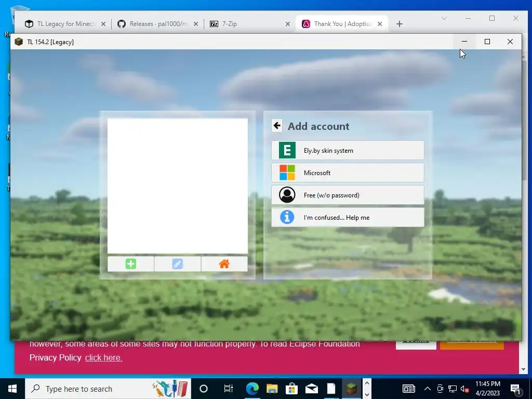Open Cortana from the taskbar
The image size is (532, 399).
click(x=204, y=389)
